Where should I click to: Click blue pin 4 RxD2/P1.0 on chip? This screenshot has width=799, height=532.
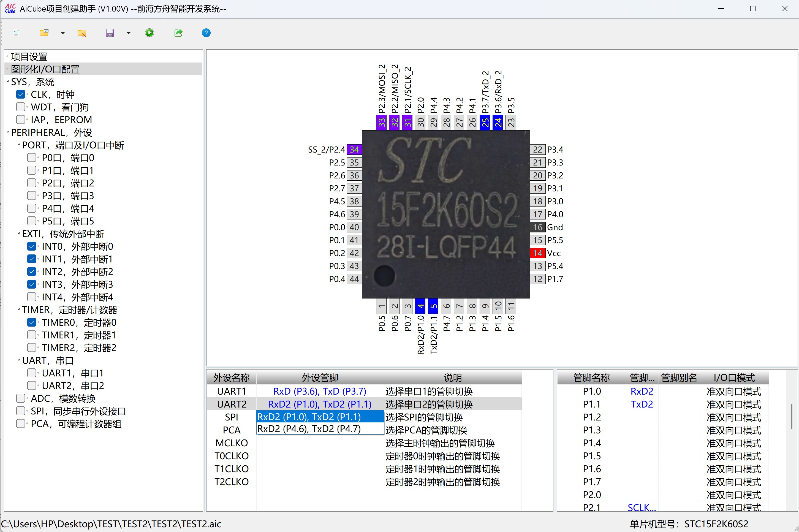(x=420, y=306)
